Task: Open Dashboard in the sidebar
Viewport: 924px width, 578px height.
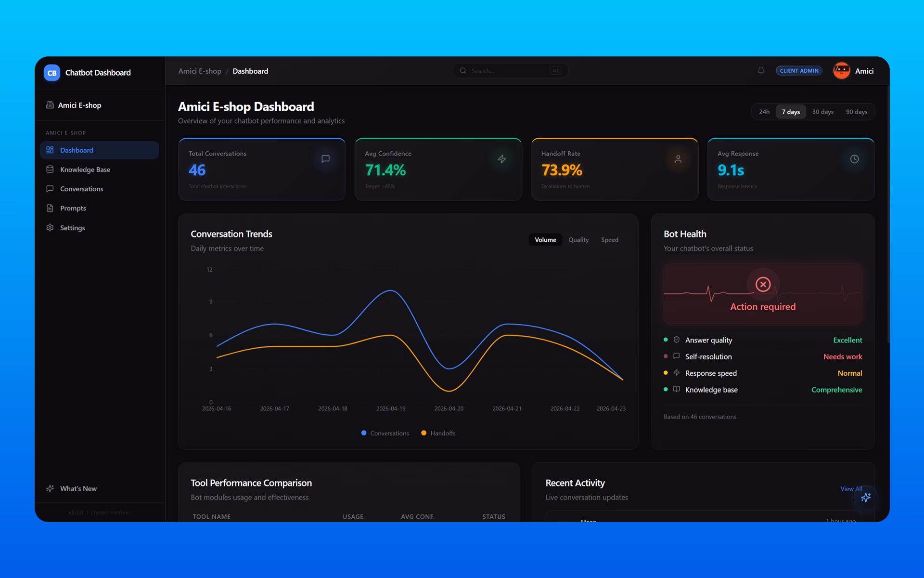Action: 99,150
